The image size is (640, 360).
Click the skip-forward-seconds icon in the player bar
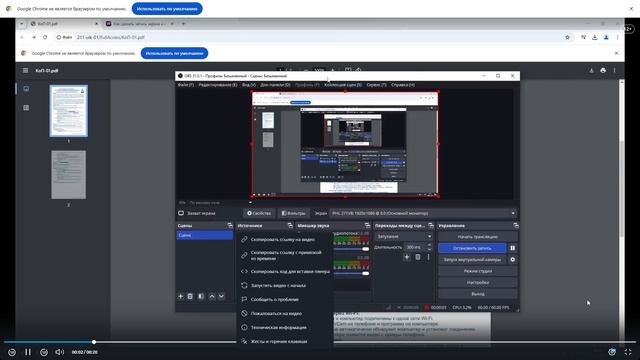tap(44, 352)
